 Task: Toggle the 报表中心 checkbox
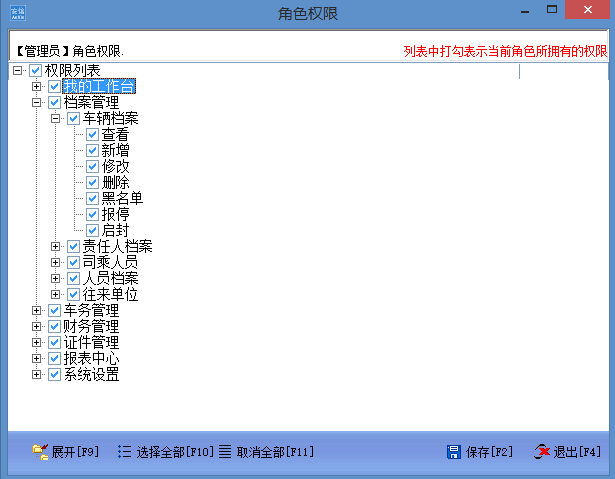coord(55,358)
